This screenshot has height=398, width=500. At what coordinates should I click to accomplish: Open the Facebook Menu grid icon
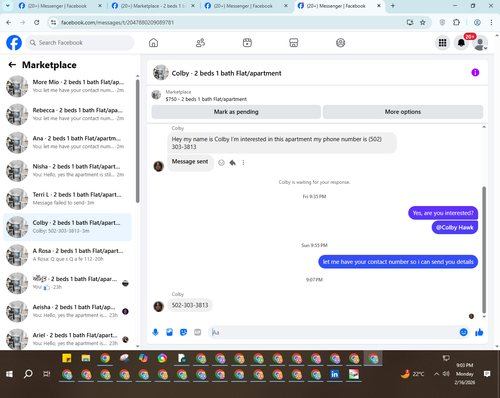tap(442, 43)
